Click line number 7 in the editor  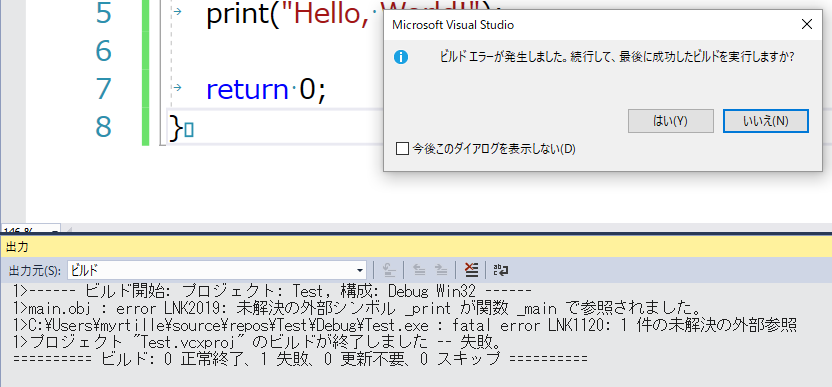(x=103, y=89)
